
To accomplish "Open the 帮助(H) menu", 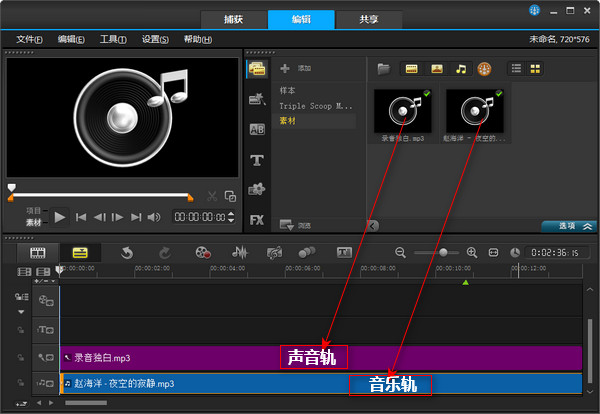I will tap(198, 39).
